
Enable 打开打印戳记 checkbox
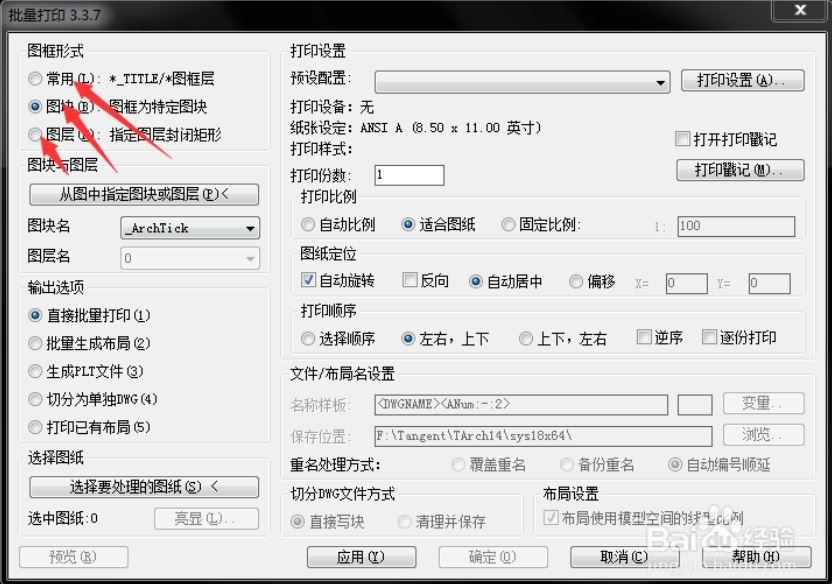(682, 139)
